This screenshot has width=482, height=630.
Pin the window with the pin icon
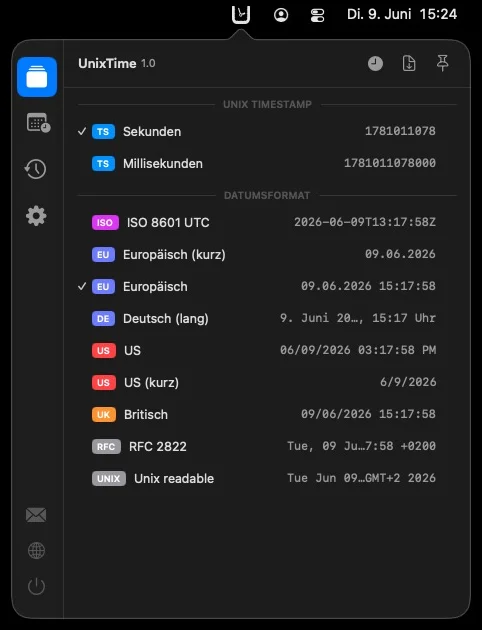coord(443,63)
